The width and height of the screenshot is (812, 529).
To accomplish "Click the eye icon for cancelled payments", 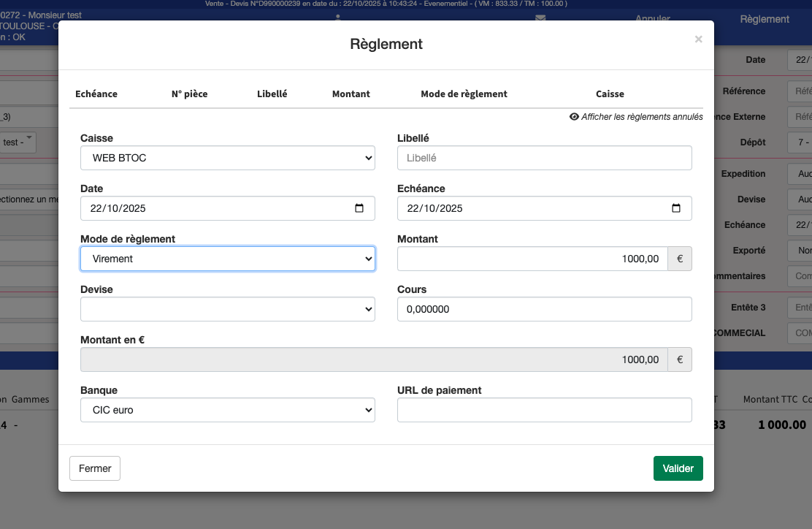I will [574, 117].
